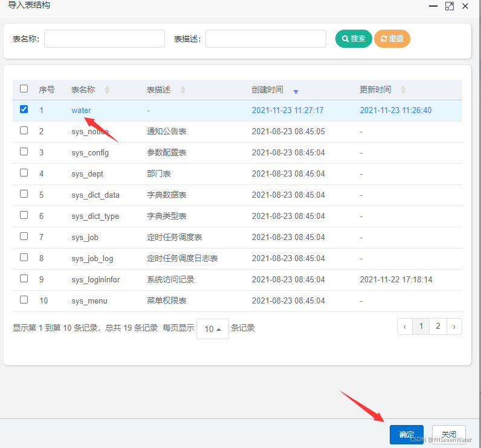The width and height of the screenshot is (481, 448).
Task: Click table name sys_dept
Action: pos(88,174)
